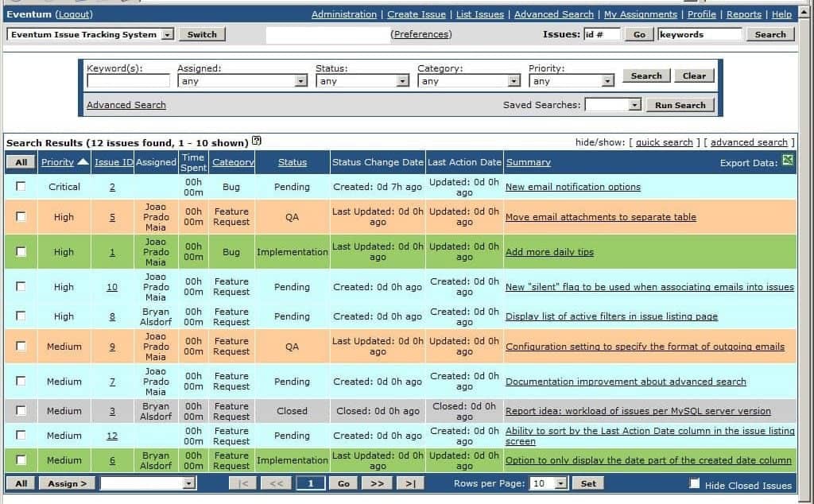Tick the checkbox for issue 5

coord(21,216)
